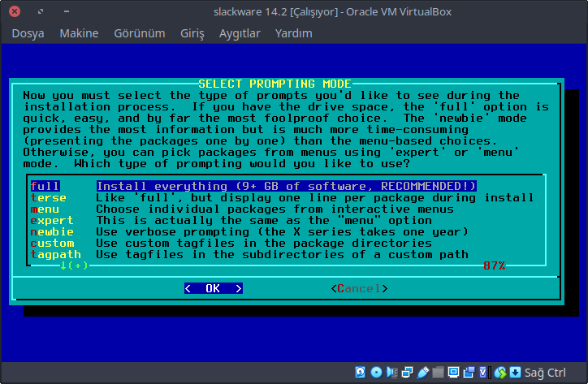The height and width of the screenshot is (384, 588).
Task: Open the Makine menu
Action: point(79,33)
